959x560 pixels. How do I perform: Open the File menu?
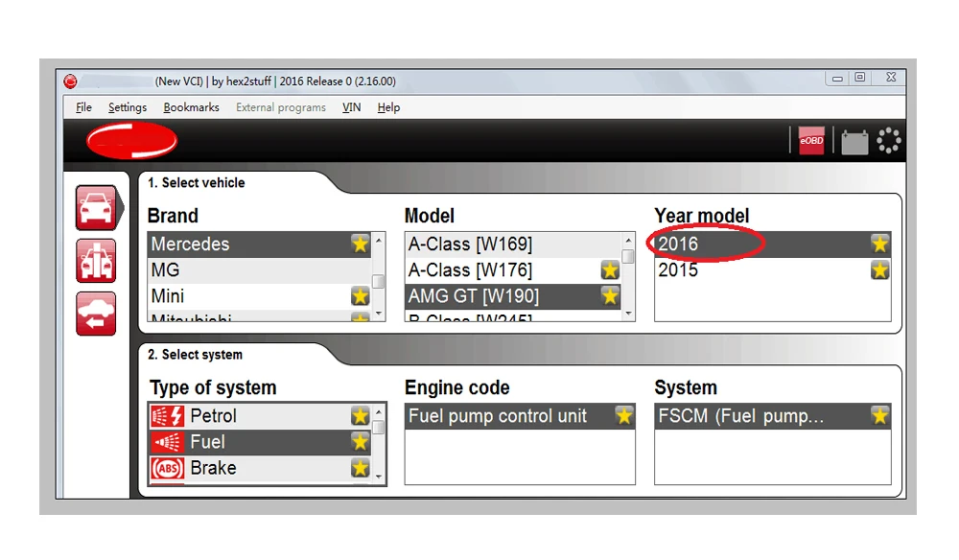83,107
